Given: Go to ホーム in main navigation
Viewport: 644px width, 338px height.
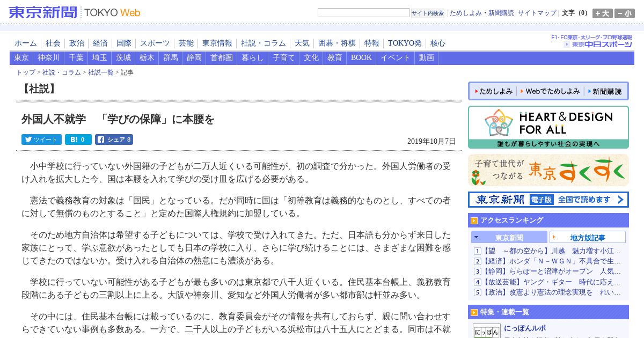Looking at the screenshot, I should tap(26, 43).
